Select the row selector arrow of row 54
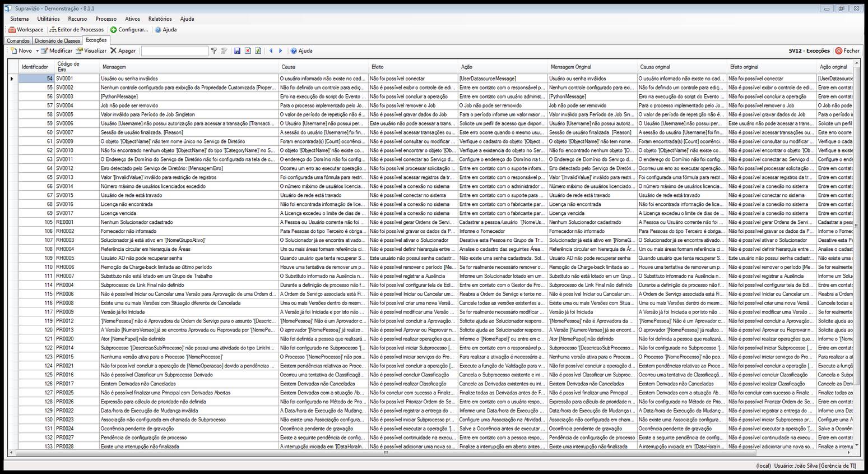The image size is (868, 474). click(x=13, y=79)
